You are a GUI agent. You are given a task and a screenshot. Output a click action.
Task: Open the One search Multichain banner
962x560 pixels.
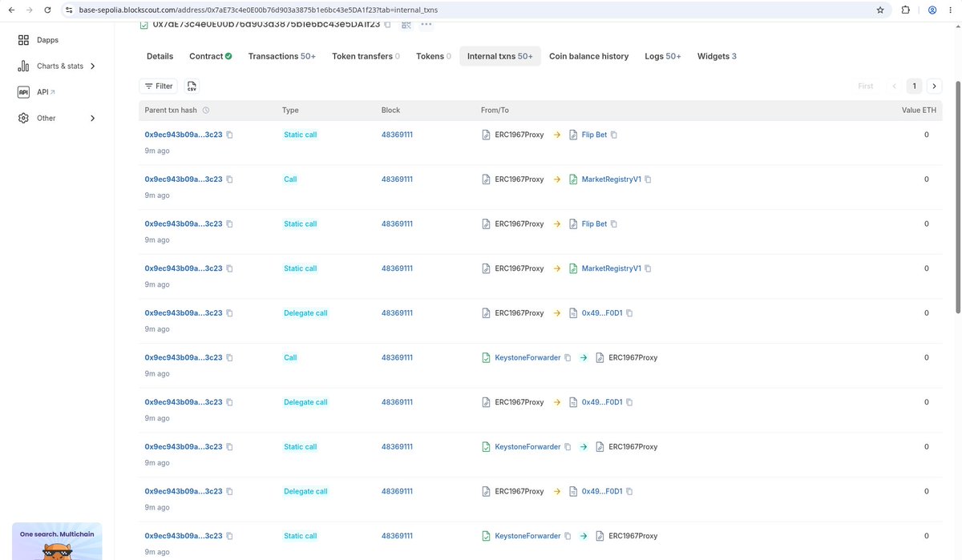tap(56, 542)
